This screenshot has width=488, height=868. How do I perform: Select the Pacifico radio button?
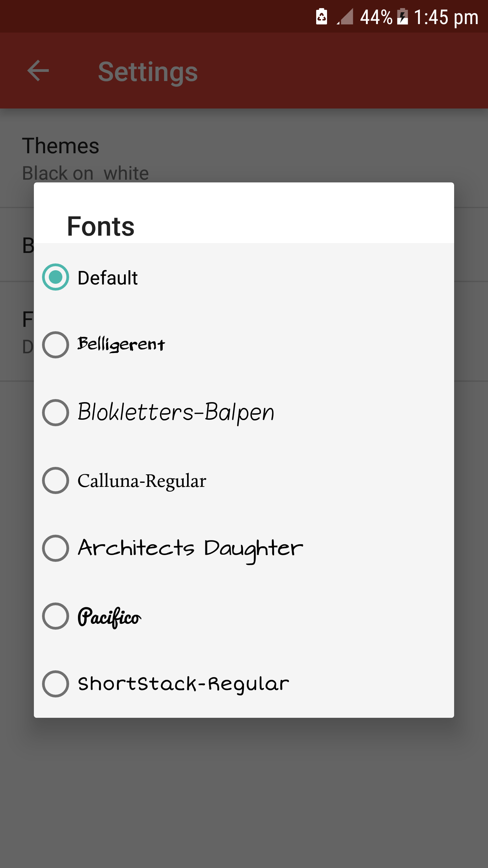coord(56,616)
